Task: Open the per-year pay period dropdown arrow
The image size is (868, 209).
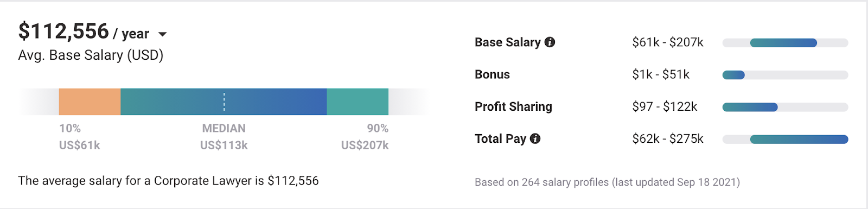Action: pyautogui.click(x=162, y=34)
